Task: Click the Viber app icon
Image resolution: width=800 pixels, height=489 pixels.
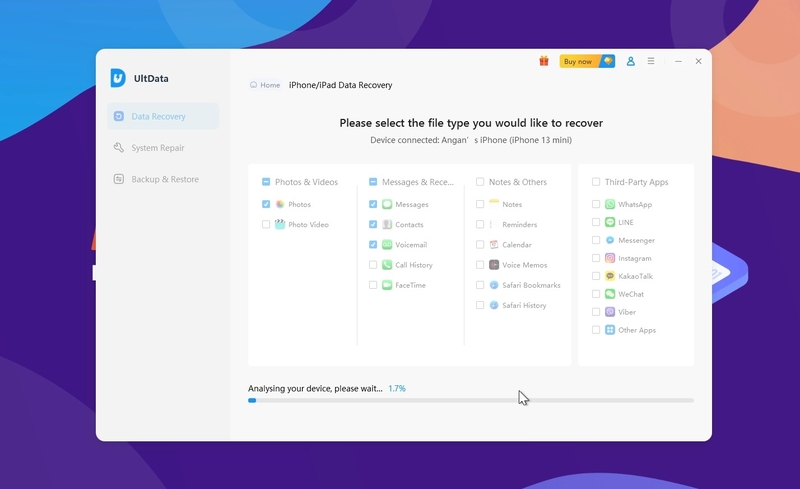Action: point(610,312)
